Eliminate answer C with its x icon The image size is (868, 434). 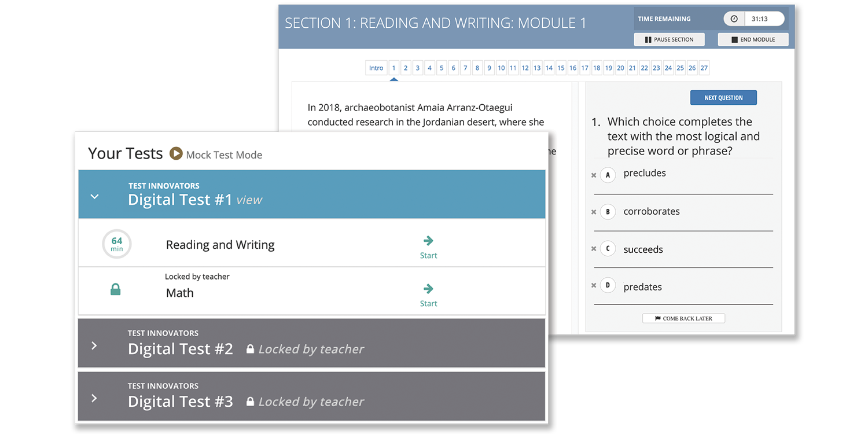click(594, 249)
